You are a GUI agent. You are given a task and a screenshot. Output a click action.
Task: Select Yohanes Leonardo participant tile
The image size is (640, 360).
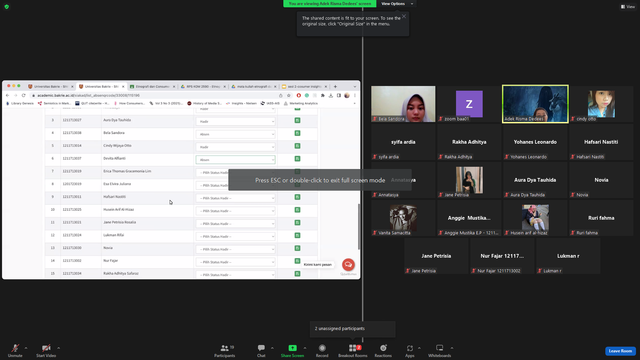[535, 142]
